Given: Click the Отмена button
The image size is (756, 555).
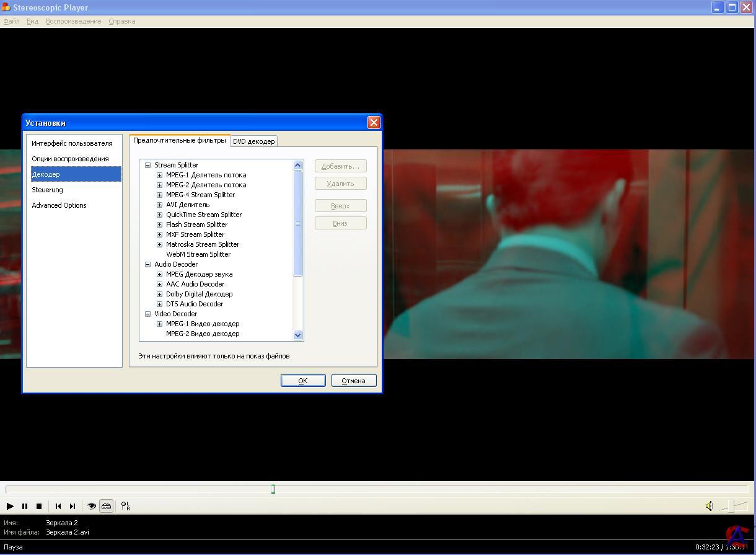Looking at the screenshot, I should [353, 381].
